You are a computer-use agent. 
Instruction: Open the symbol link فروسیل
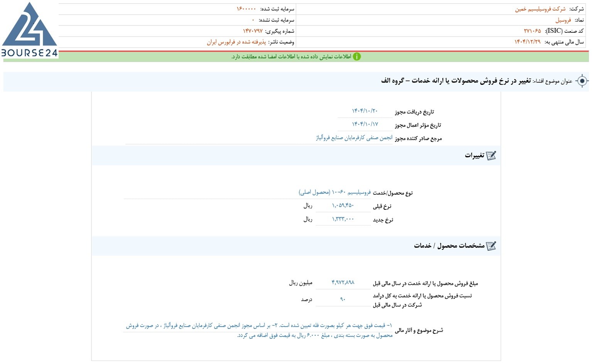563,20
